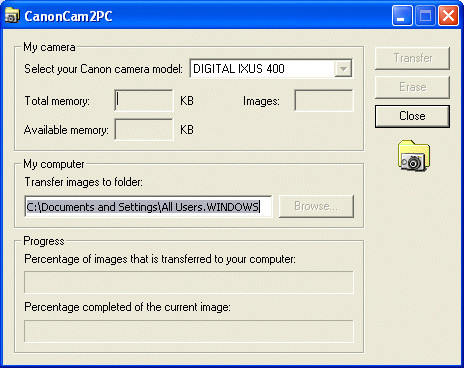Click 'Percentage completed of the current image:' label

[x=127, y=307]
